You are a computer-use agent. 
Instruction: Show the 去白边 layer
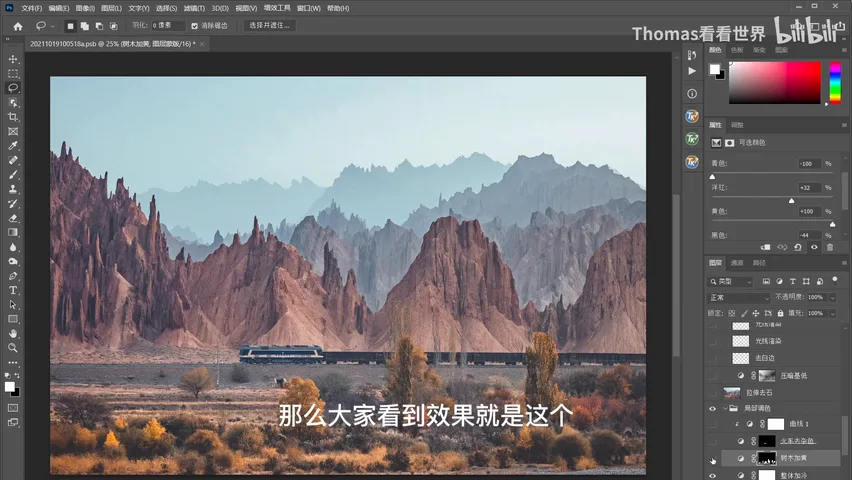(x=712, y=358)
